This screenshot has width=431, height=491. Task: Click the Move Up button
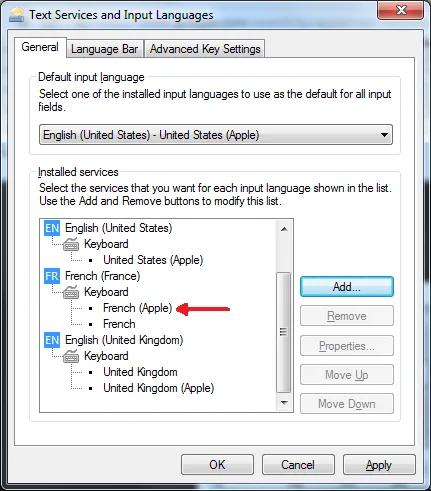(347, 375)
